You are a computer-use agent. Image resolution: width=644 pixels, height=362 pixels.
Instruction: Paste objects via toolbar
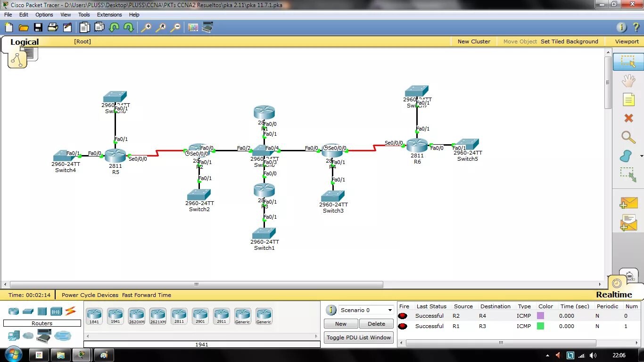pyautogui.click(x=99, y=27)
